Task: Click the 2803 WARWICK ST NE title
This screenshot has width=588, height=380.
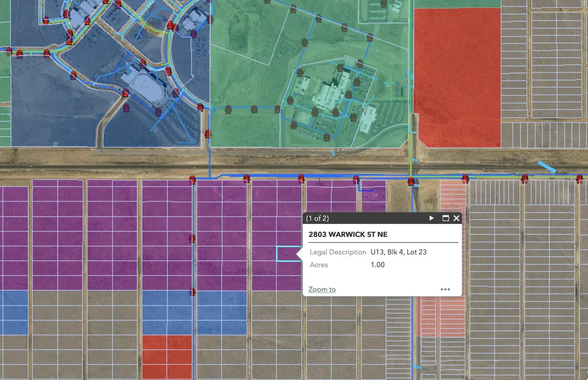Action: pos(348,234)
